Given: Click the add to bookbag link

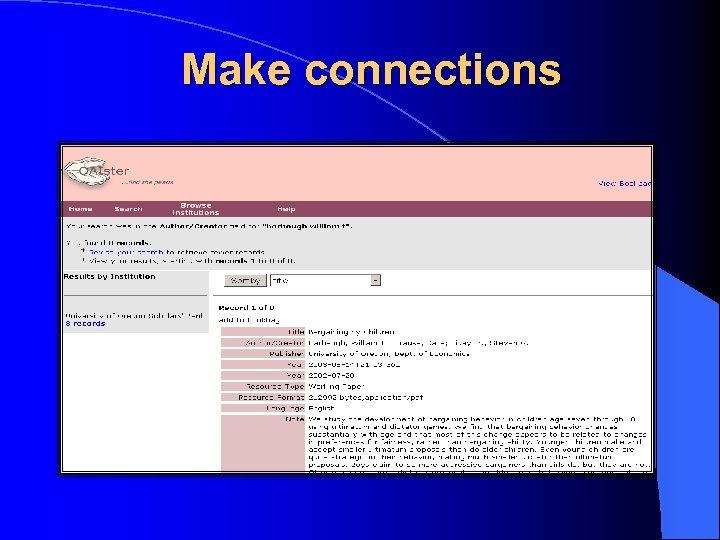Looking at the screenshot, I should [249, 320].
